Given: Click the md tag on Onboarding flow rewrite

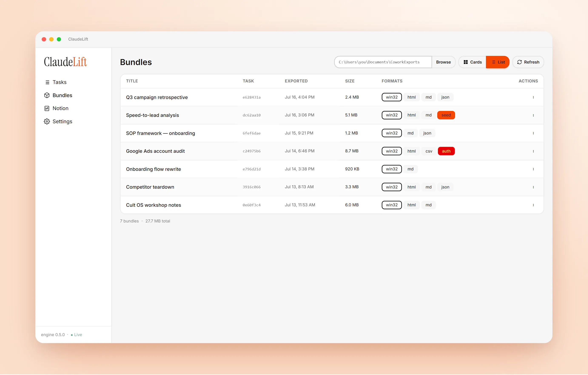Looking at the screenshot, I should click(x=410, y=169).
